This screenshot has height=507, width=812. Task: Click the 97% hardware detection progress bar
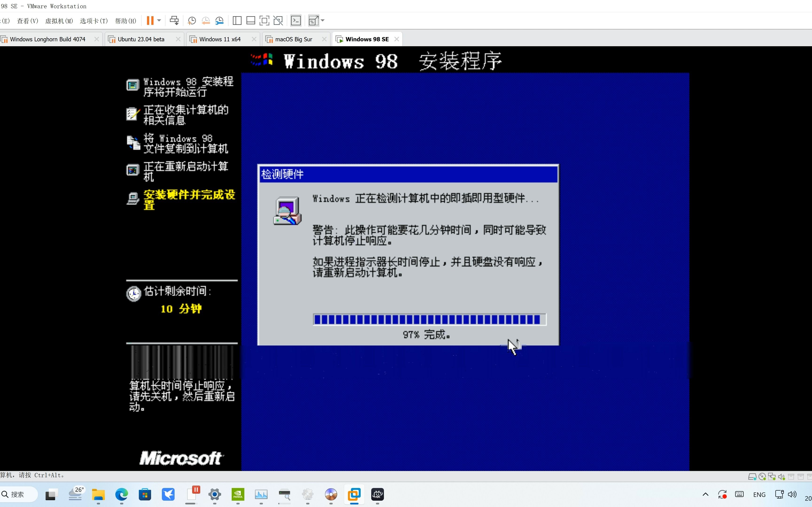pos(429,319)
